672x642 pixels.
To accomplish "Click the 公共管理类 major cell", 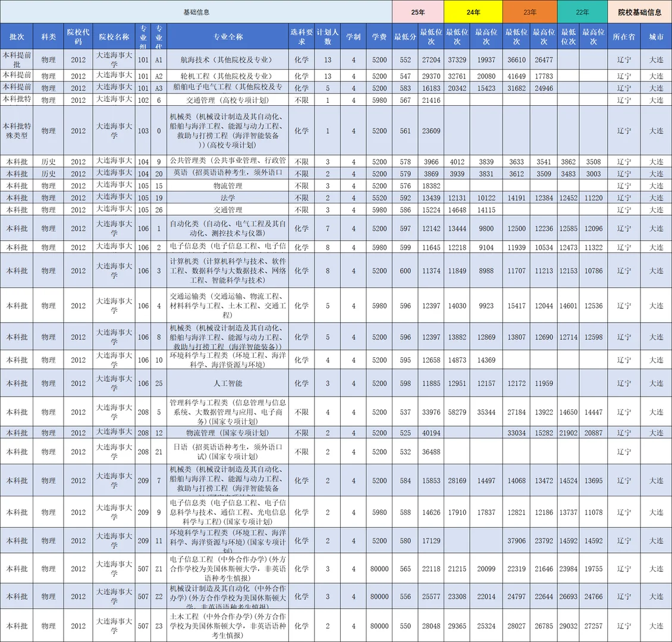I will click(x=228, y=161).
